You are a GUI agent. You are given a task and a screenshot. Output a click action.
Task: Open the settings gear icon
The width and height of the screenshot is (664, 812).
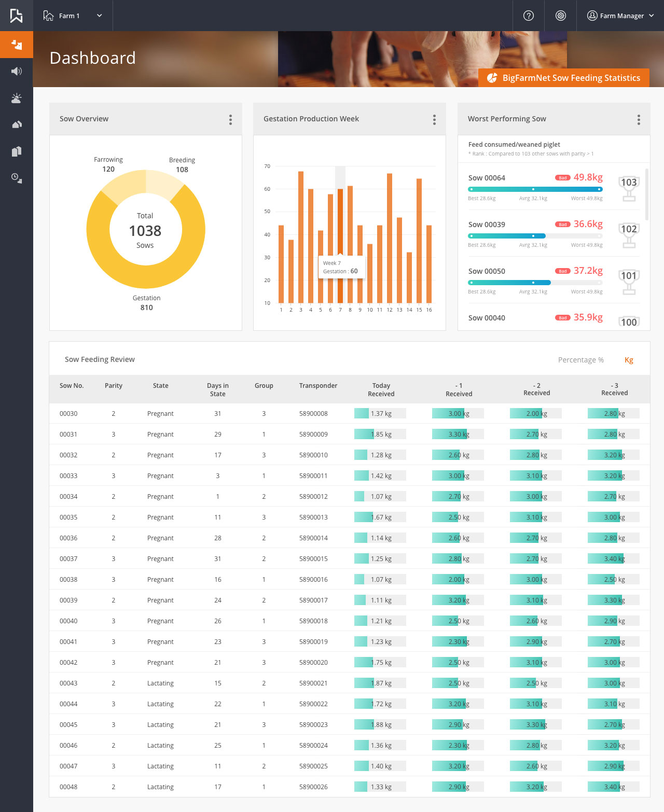[x=560, y=16]
